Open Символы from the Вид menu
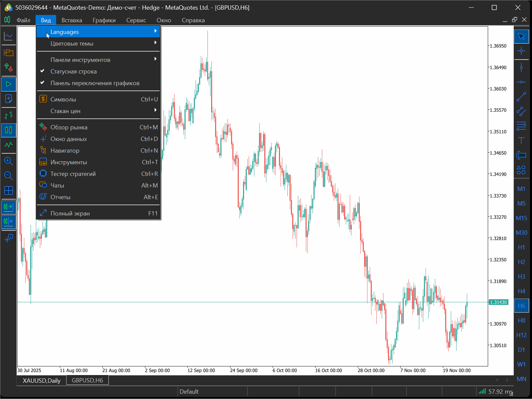Image resolution: width=532 pixels, height=399 pixels. (98, 99)
